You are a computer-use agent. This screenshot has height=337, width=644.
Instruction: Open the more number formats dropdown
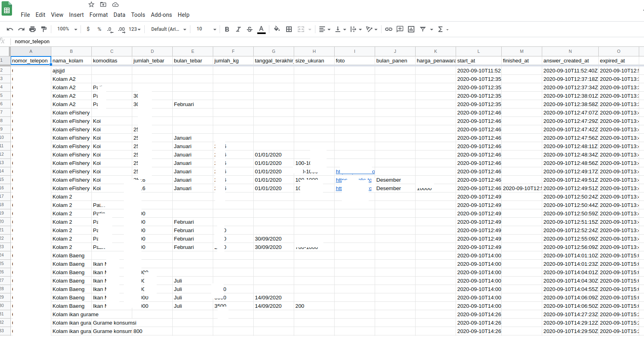(135, 29)
